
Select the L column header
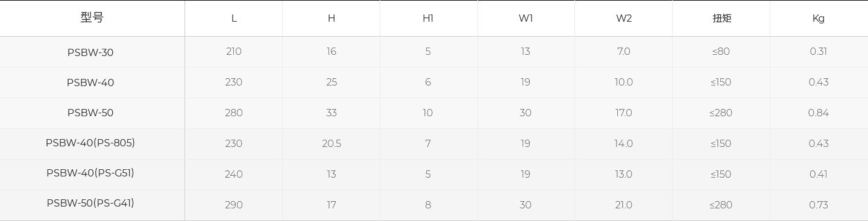point(234,18)
